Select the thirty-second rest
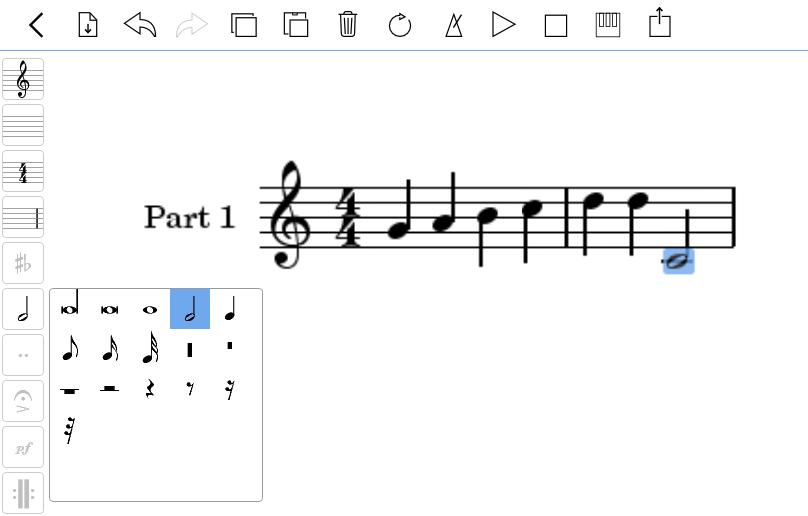Image resolution: width=808 pixels, height=516 pixels. click(70, 429)
